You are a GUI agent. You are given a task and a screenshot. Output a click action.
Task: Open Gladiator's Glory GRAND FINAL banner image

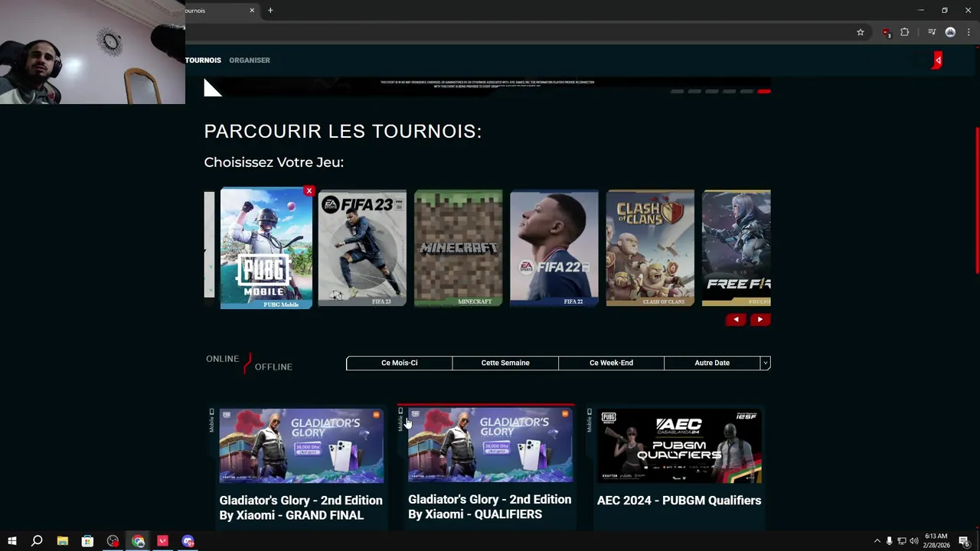[302, 446]
